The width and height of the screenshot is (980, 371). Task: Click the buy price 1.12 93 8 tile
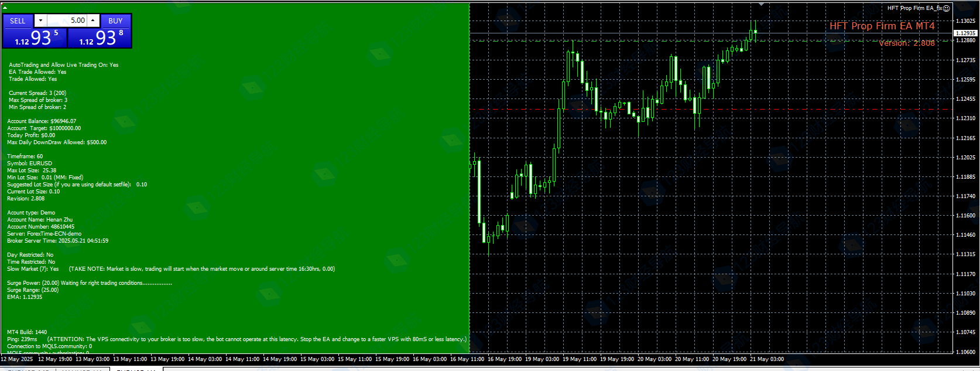click(x=99, y=38)
